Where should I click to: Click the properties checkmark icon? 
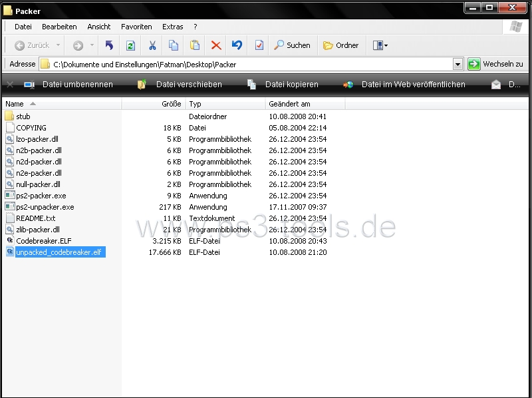[x=259, y=45]
